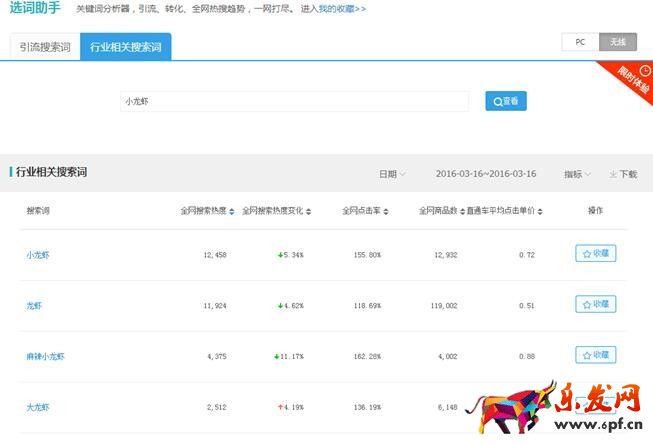The height and width of the screenshot is (445, 653).
Task: Sort by 全网搜索热度 column arrows
Action: 232,211
